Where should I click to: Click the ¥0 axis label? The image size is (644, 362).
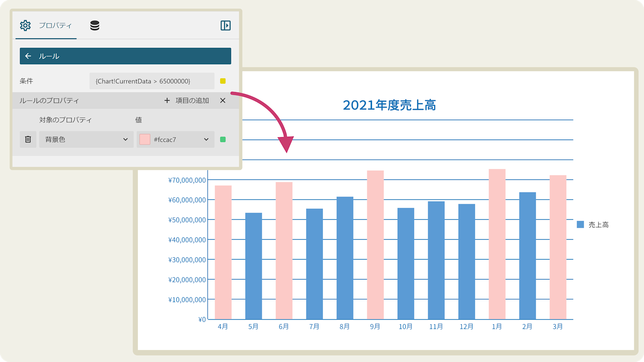coord(202,320)
